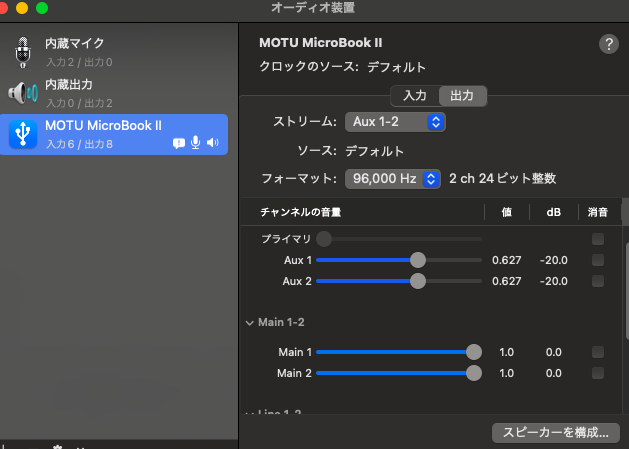Click the Main 2 dB value 0.0
The image size is (629, 449).
click(x=554, y=373)
